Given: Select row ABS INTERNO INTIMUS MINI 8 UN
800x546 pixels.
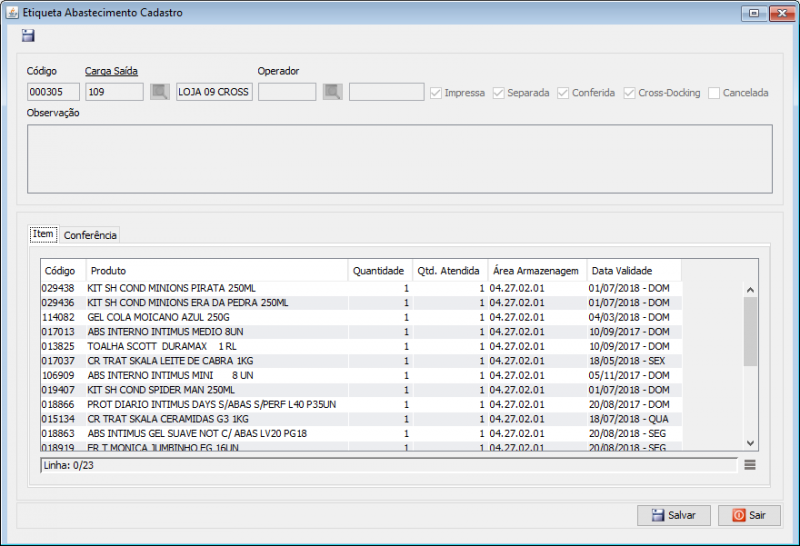Looking at the screenshot, I should (x=361, y=376).
